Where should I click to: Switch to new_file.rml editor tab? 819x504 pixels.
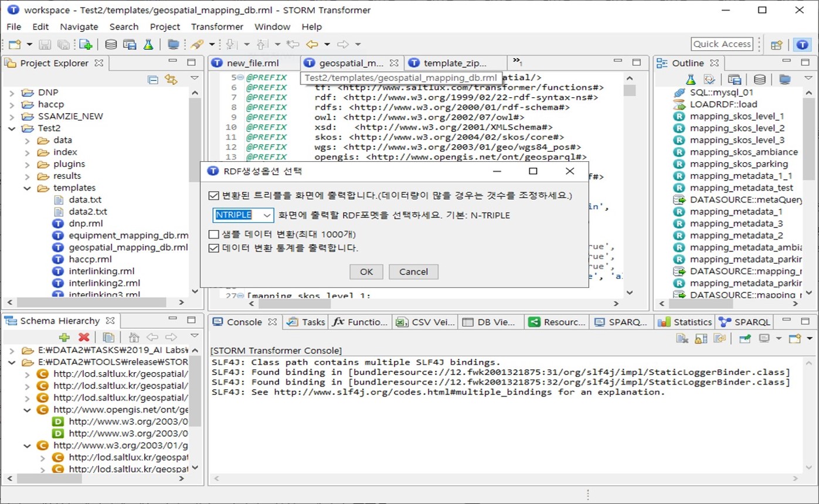click(x=253, y=63)
